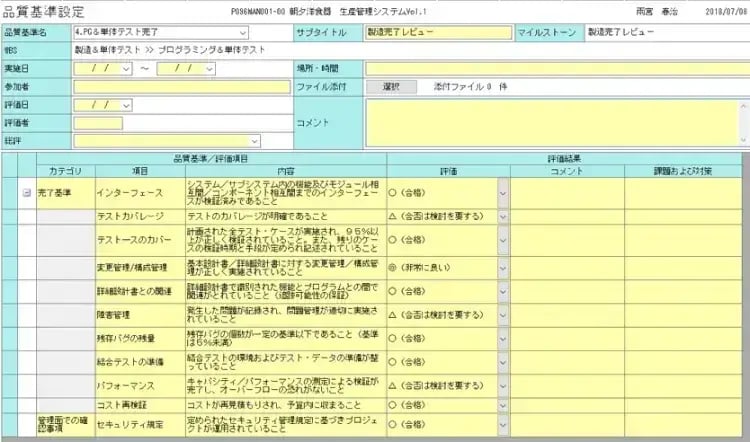750x442 pixels.
Task: Click the 評価者 input field
Action: pos(98,122)
